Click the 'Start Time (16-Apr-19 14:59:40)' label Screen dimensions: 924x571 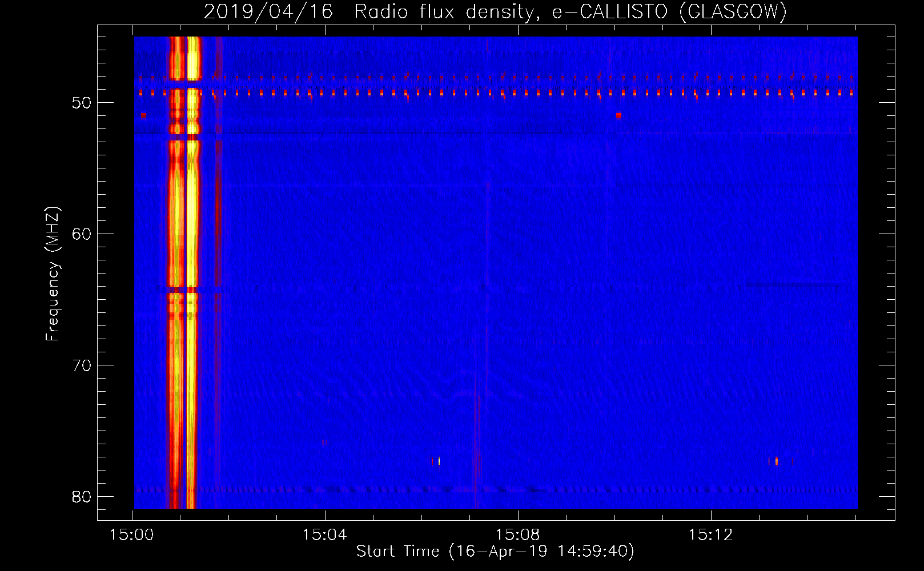point(495,552)
